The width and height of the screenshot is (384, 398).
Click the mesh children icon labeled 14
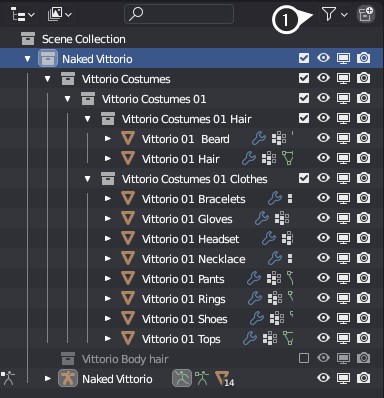pos(224,379)
